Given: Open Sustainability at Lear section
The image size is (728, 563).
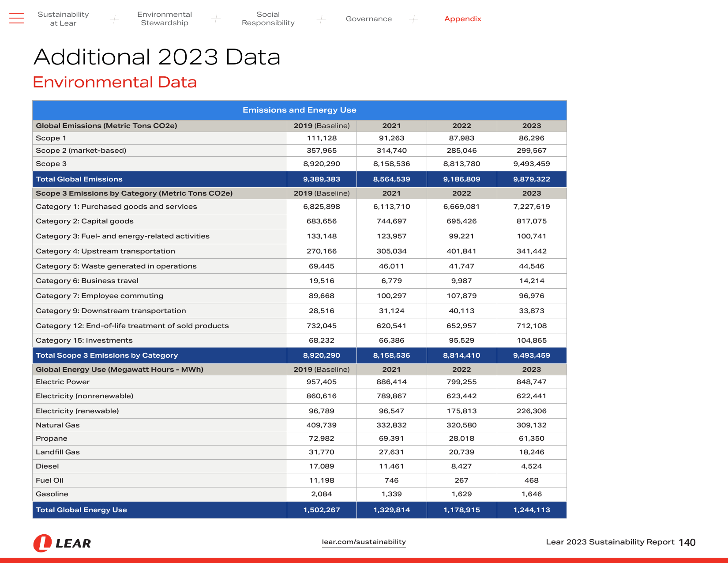Looking at the screenshot, I should pyautogui.click(x=63, y=19).
